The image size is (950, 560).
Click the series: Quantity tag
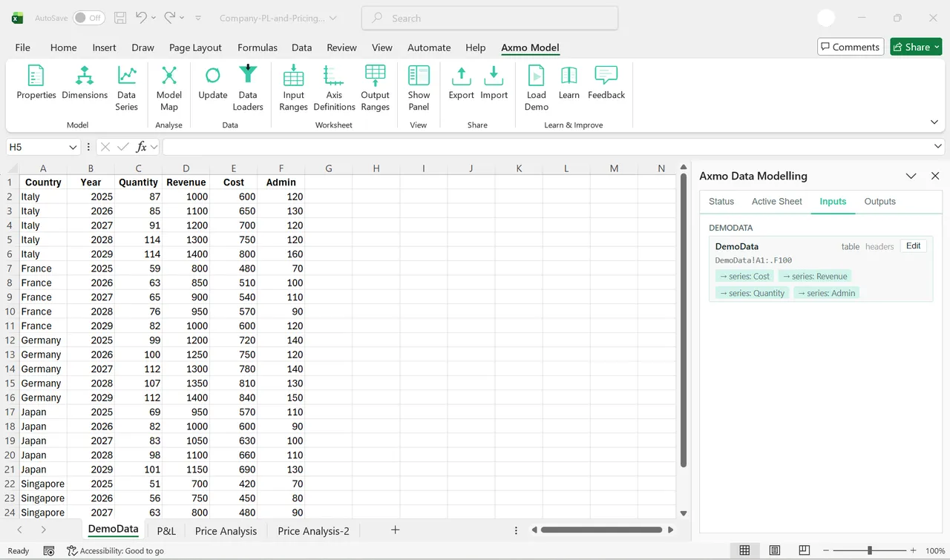[753, 293]
